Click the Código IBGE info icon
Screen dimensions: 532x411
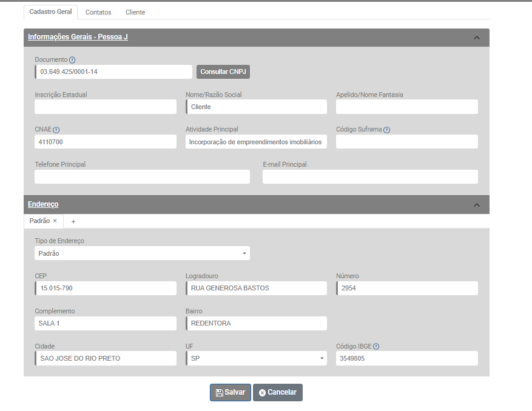376,347
